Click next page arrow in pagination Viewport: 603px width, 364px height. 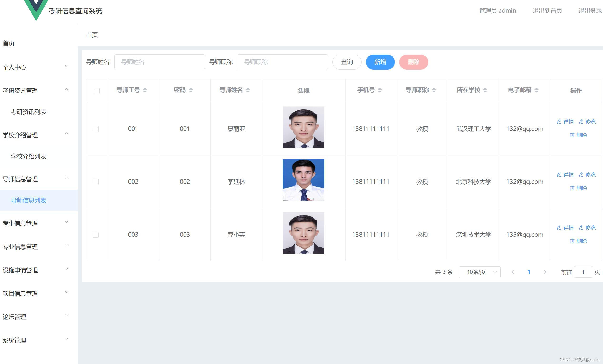pos(545,272)
